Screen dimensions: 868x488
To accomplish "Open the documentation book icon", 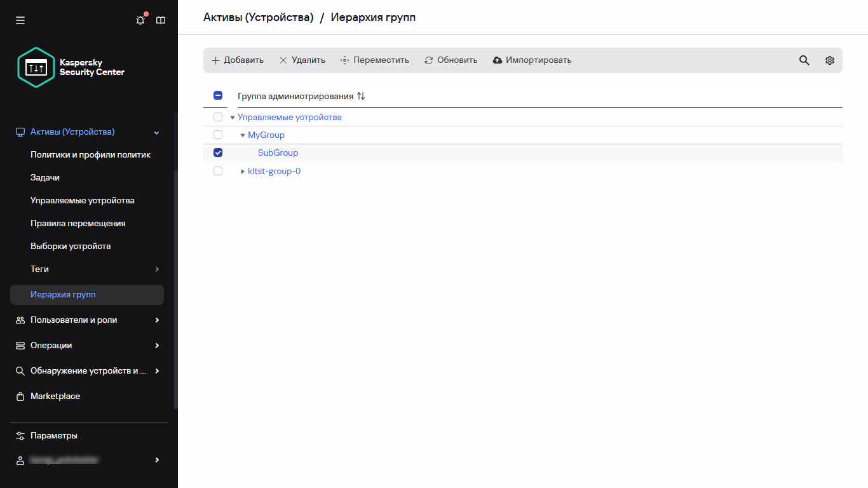I will coord(160,20).
